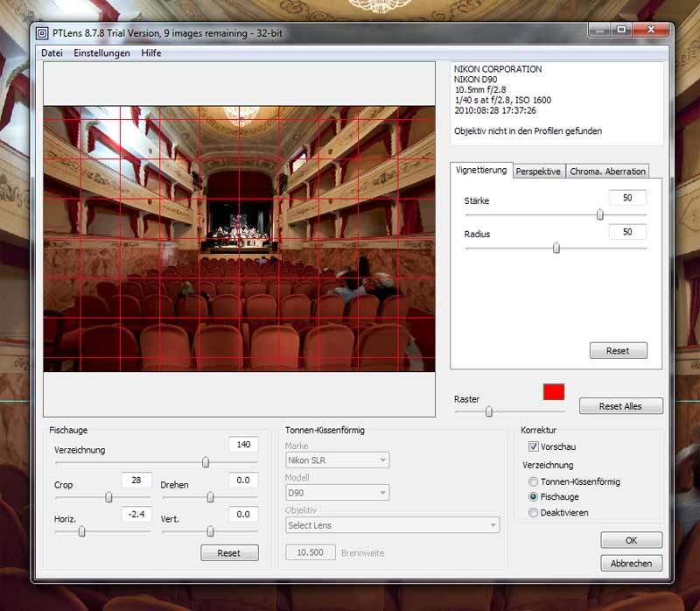The height and width of the screenshot is (611, 700).
Task: Click the Vert. value field showing 0.0
Action: tap(243, 514)
